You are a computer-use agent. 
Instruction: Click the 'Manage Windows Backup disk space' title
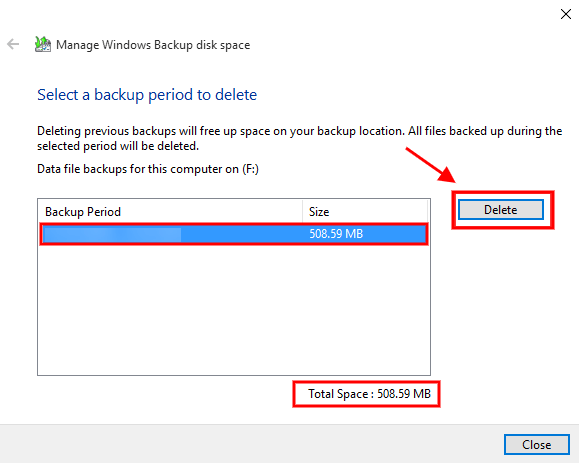click(x=153, y=45)
